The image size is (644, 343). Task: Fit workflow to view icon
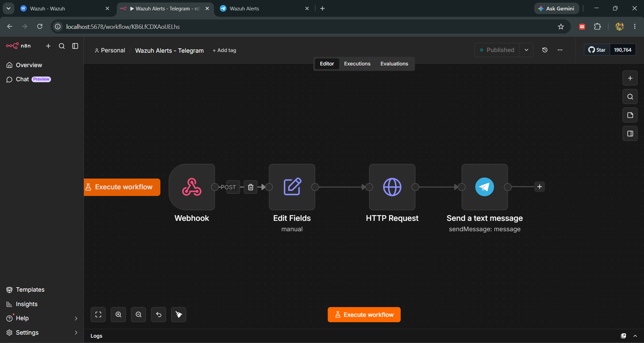98,314
